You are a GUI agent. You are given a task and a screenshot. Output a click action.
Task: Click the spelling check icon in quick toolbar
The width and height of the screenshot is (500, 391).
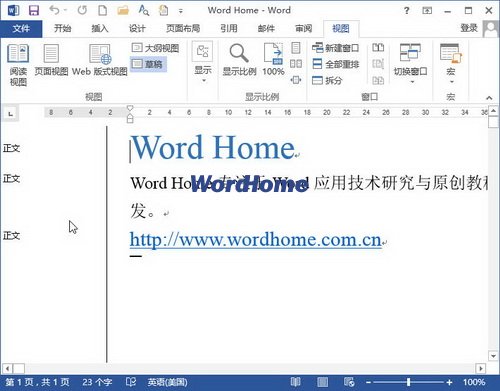[144, 11]
